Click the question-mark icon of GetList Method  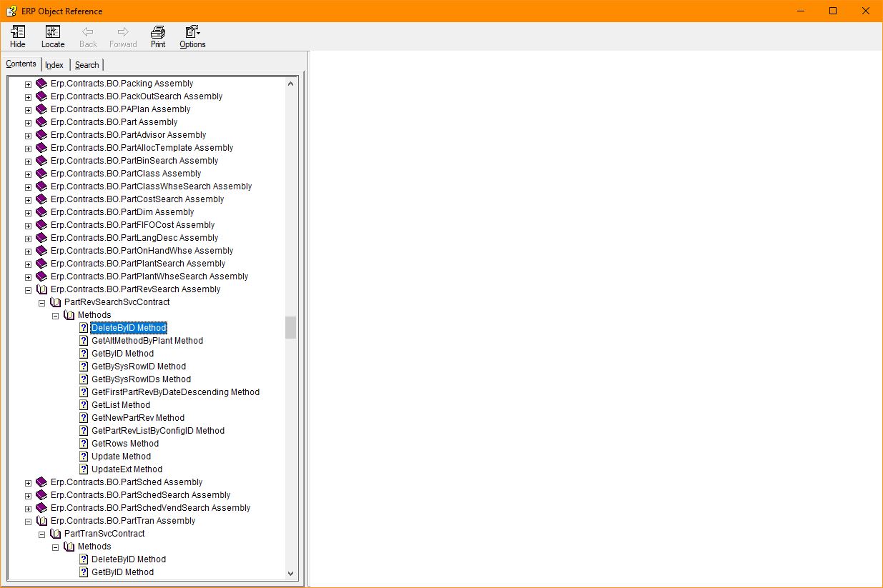[84, 405]
